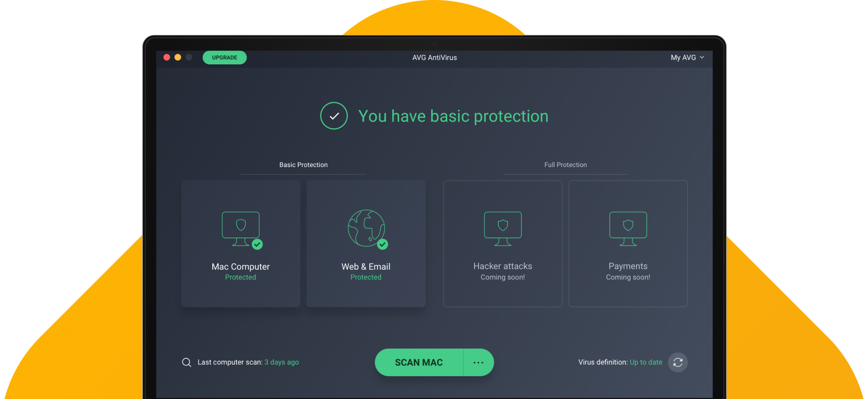Click the magnifier icon beside Last computer scan
868x399 pixels.
click(186, 362)
